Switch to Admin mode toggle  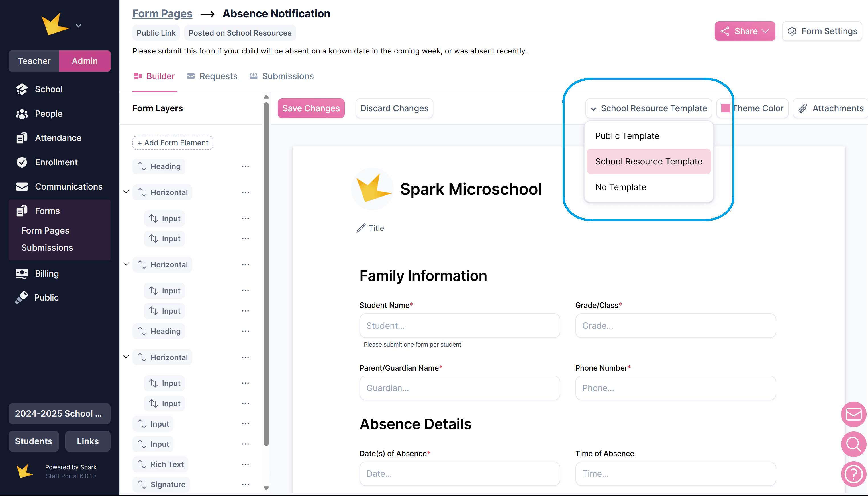[85, 61]
